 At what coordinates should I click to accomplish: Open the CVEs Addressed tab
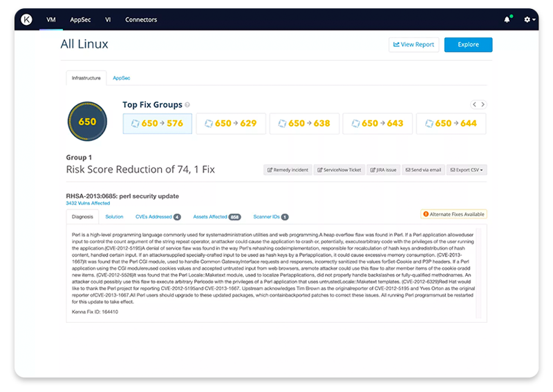click(x=158, y=216)
